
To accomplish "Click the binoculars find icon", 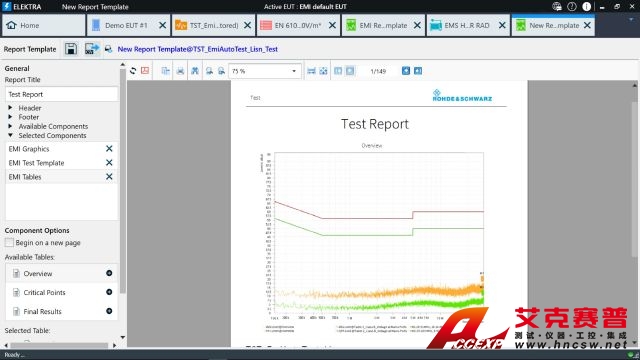I will click(x=195, y=71).
